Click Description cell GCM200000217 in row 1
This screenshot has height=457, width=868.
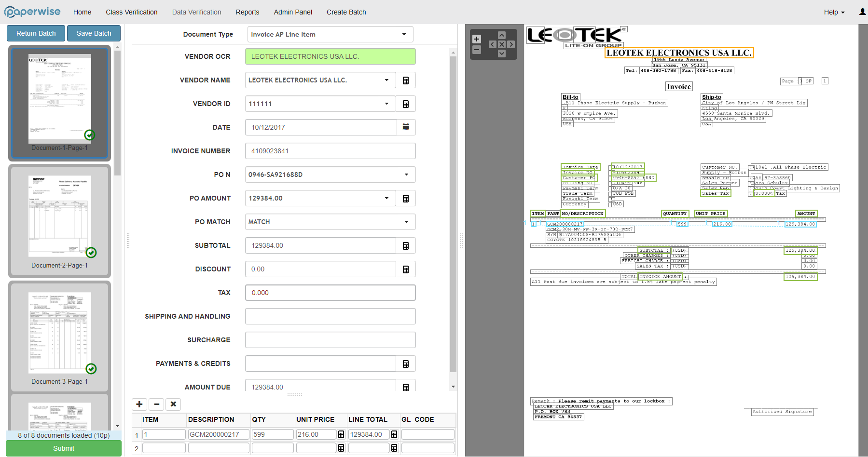coord(219,434)
